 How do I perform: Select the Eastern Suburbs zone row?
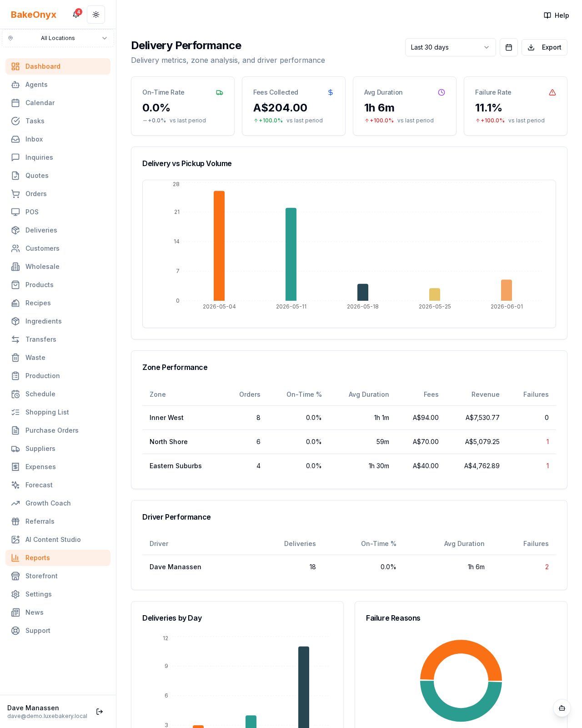click(x=349, y=466)
